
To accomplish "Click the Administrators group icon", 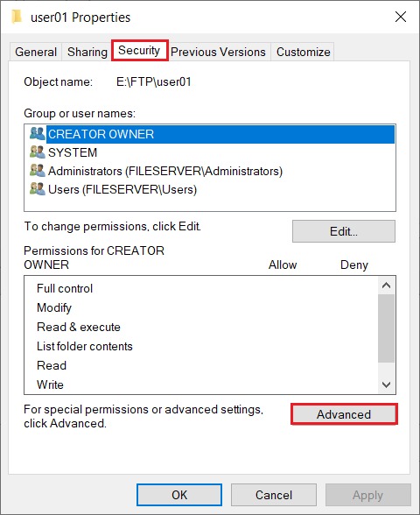I will click(x=38, y=171).
